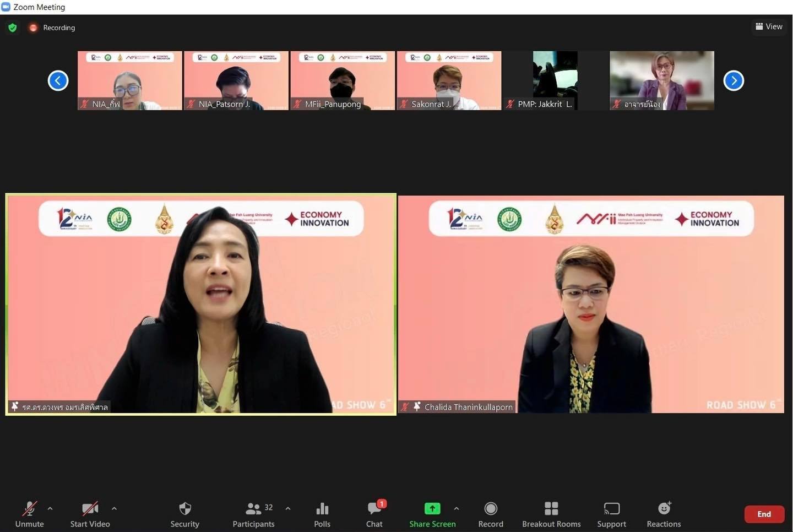Click the Zoom Meeting title bar icon

(x=6, y=7)
